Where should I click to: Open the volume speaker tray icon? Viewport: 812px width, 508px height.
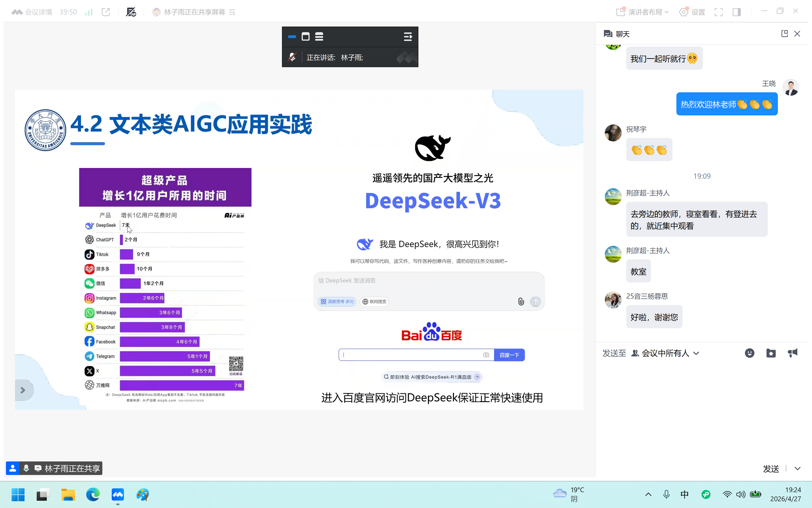pyautogui.click(x=741, y=494)
